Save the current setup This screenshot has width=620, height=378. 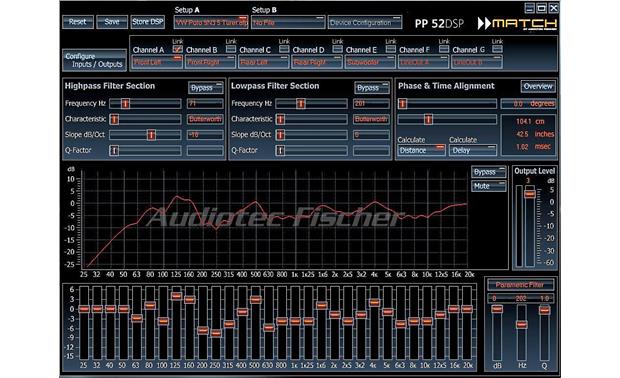[112, 22]
